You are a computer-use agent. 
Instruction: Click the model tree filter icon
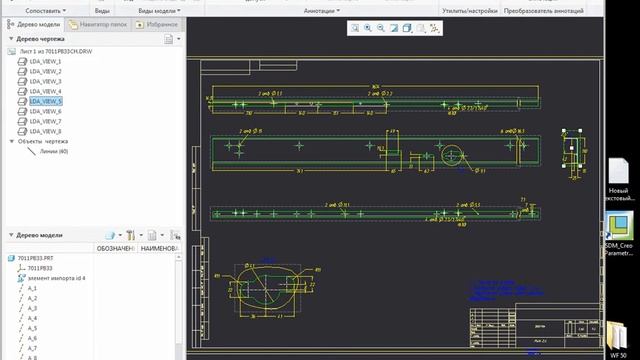(x=175, y=235)
